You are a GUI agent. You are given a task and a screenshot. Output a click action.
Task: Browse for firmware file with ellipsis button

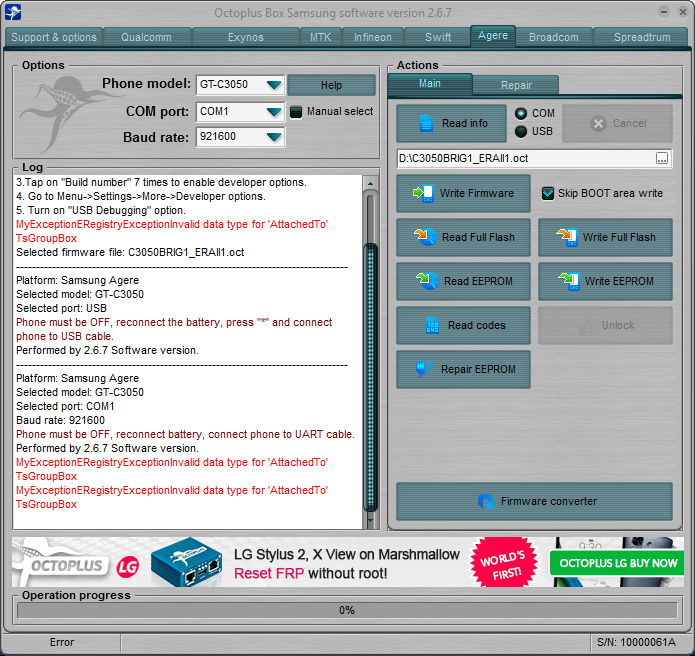[662, 159]
